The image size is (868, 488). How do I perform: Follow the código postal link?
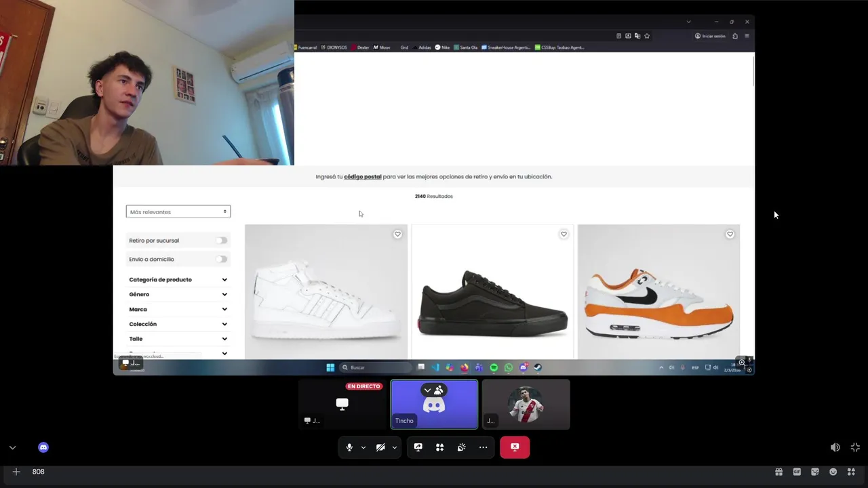click(363, 177)
